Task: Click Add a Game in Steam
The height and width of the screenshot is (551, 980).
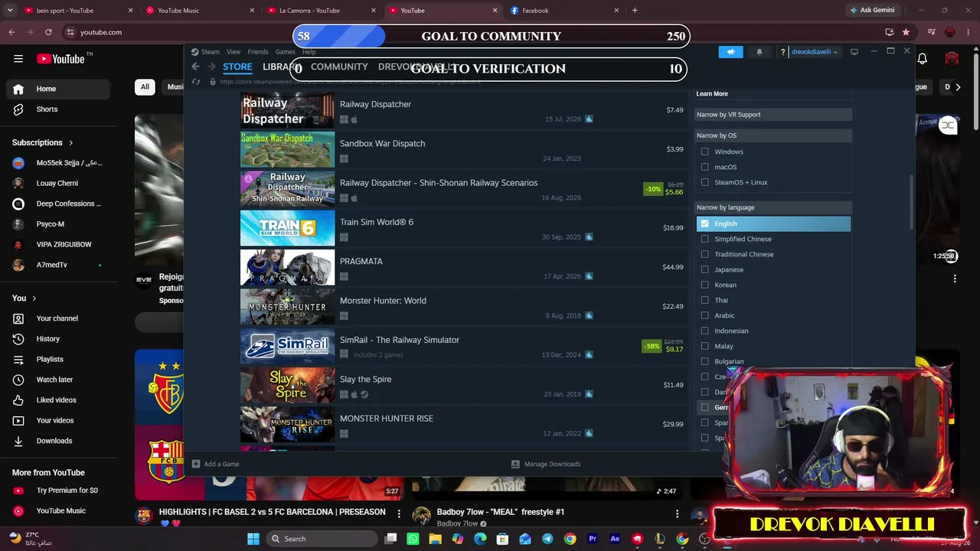Action: [x=215, y=464]
